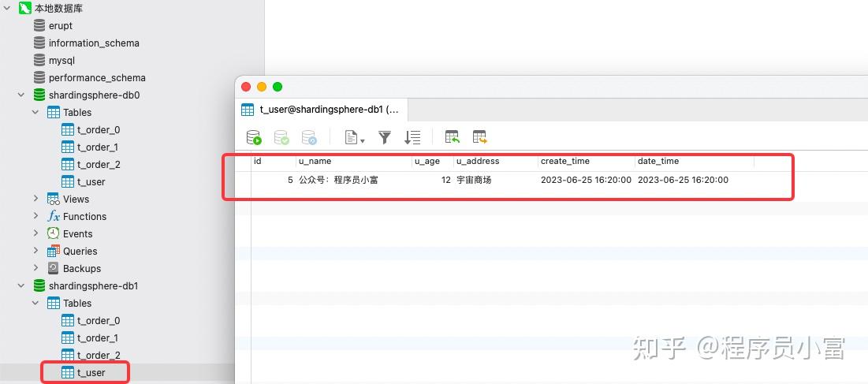Image resolution: width=868 pixels, height=384 pixels.
Task: Click the begin transaction toolbar icon
Action: [254, 137]
